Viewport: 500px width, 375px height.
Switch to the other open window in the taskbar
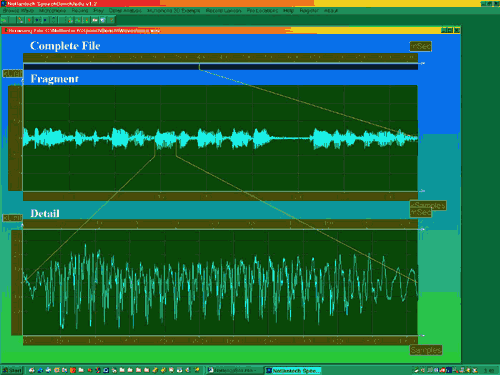(x=234, y=370)
